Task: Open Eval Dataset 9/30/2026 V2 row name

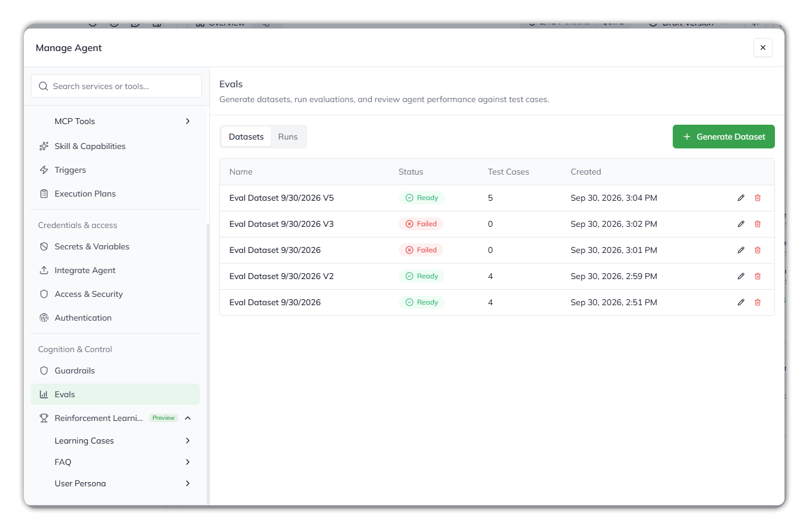Action: click(282, 276)
